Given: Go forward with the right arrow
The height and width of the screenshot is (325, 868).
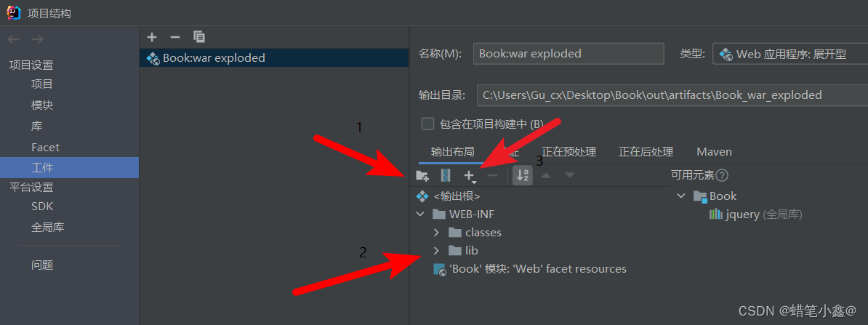Looking at the screenshot, I should [37, 39].
